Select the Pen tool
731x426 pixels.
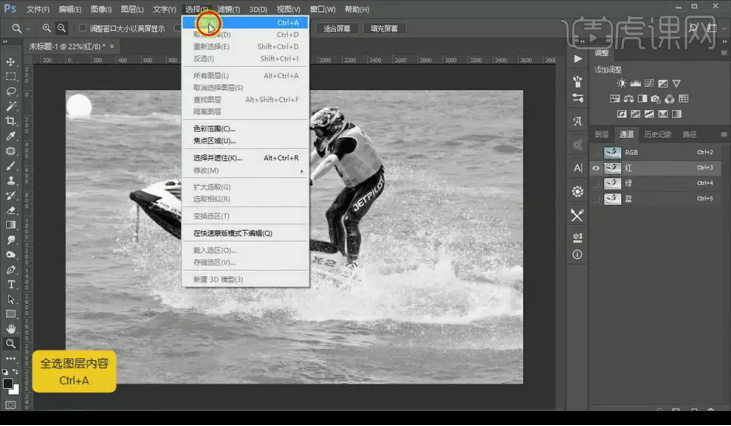pyautogui.click(x=11, y=270)
